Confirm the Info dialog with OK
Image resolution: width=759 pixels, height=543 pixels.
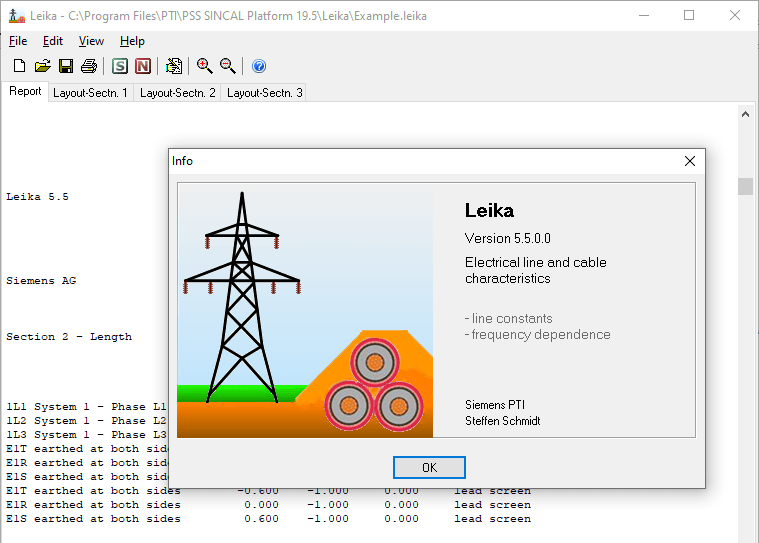coord(429,468)
